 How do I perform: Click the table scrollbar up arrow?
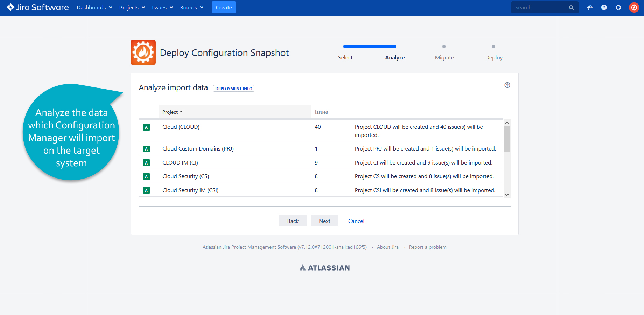[507, 123]
